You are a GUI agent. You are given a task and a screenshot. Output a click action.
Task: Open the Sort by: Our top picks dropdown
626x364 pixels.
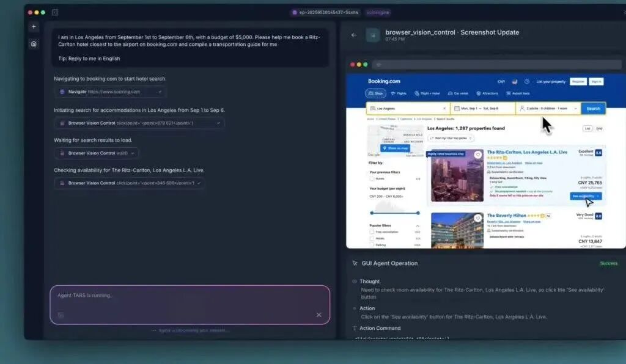pos(451,139)
